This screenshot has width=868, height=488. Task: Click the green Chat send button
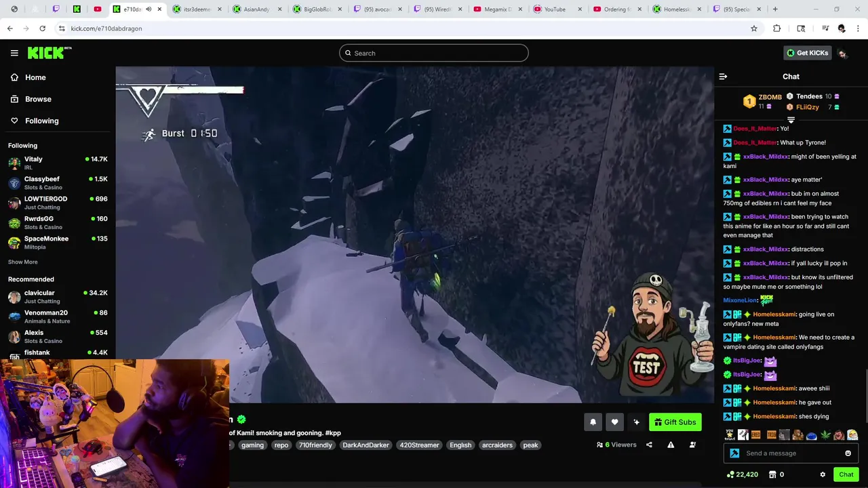coord(846,474)
